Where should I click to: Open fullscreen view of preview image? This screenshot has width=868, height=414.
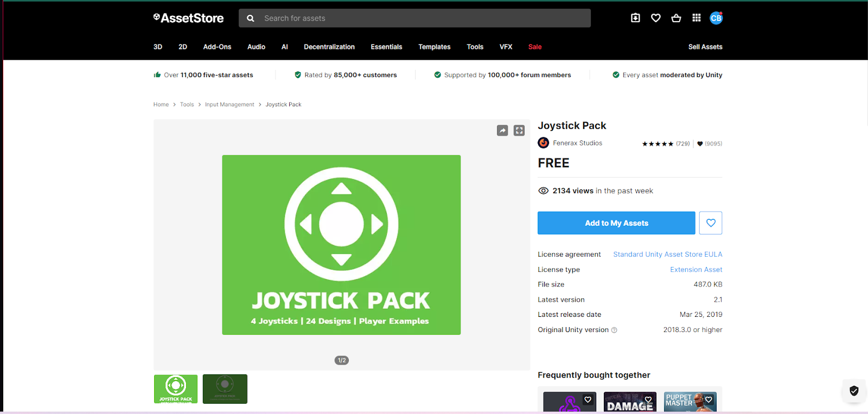(519, 130)
